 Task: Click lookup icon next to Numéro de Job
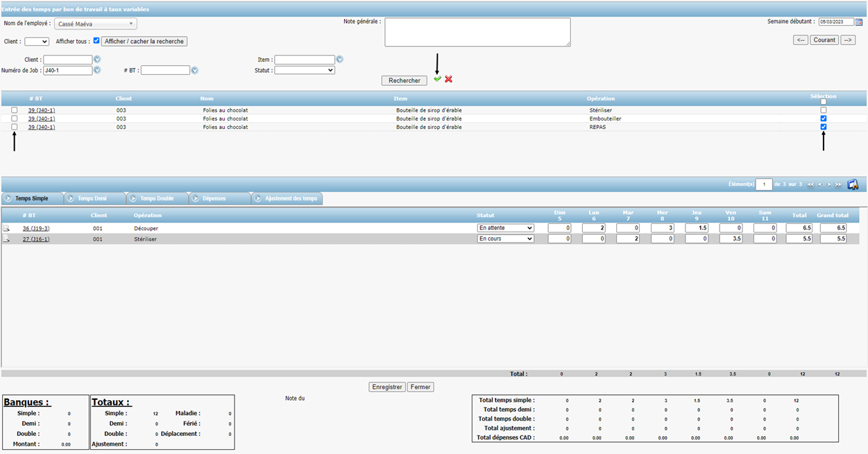point(97,71)
